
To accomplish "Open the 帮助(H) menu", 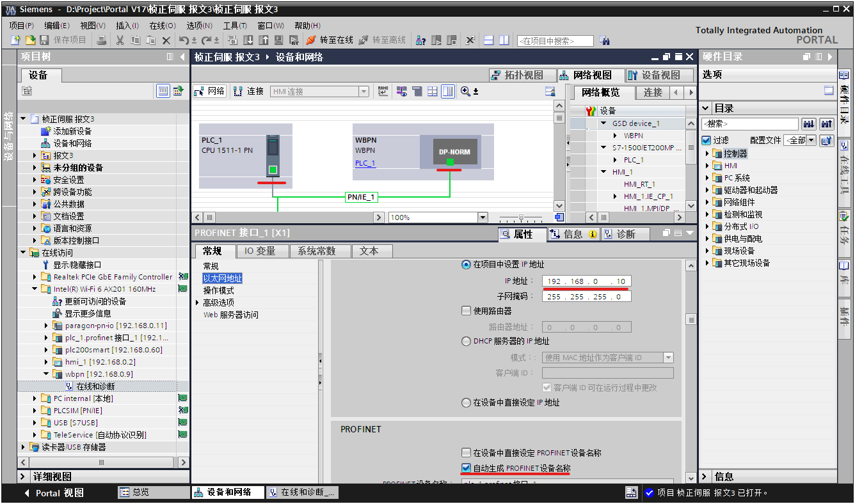I will tap(307, 26).
